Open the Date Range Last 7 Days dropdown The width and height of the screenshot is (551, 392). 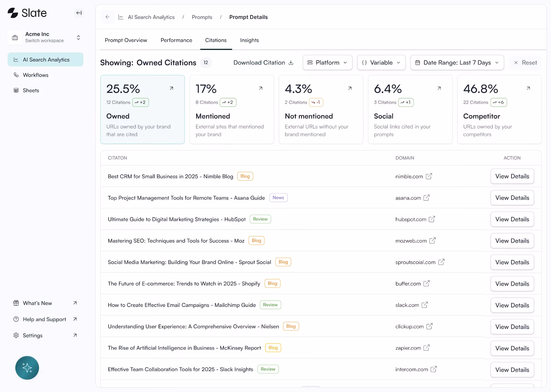(457, 63)
